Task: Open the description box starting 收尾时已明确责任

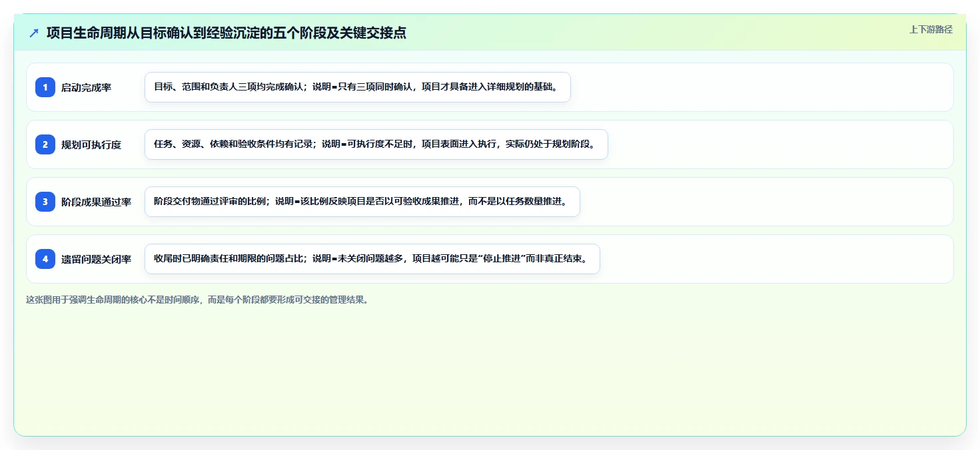Action: 372,259
